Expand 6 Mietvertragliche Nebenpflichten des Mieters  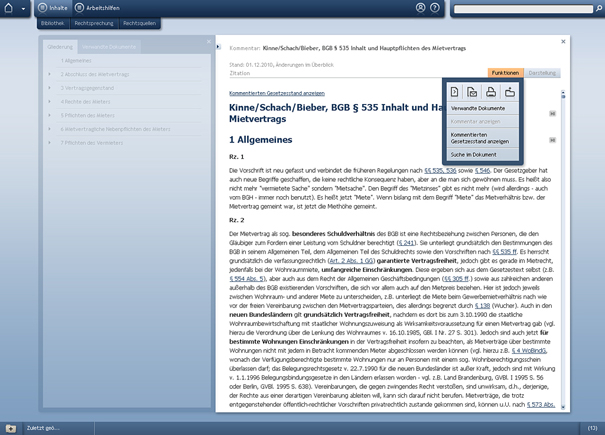49,129
